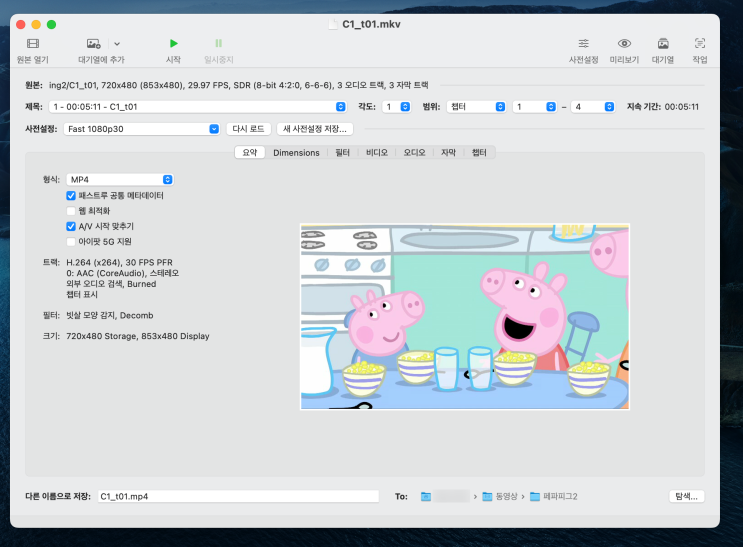This screenshot has width=743, height=547.
Task: Switch to the Dimensions tab
Action: [x=296, y=152]
